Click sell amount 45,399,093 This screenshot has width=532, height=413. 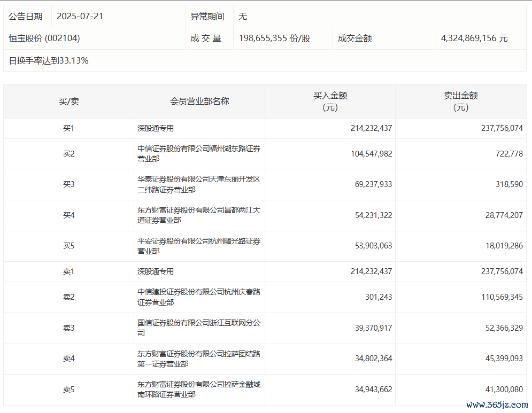pos(504,359)
